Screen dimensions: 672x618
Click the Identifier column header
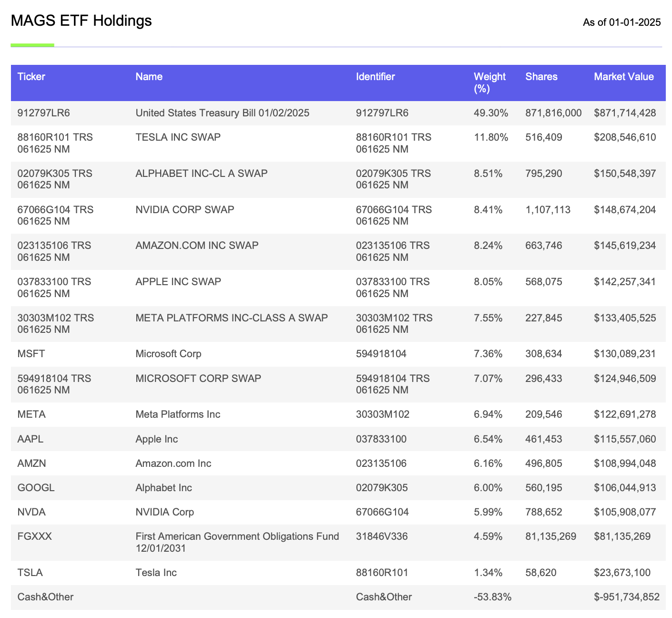click(376, 77)
